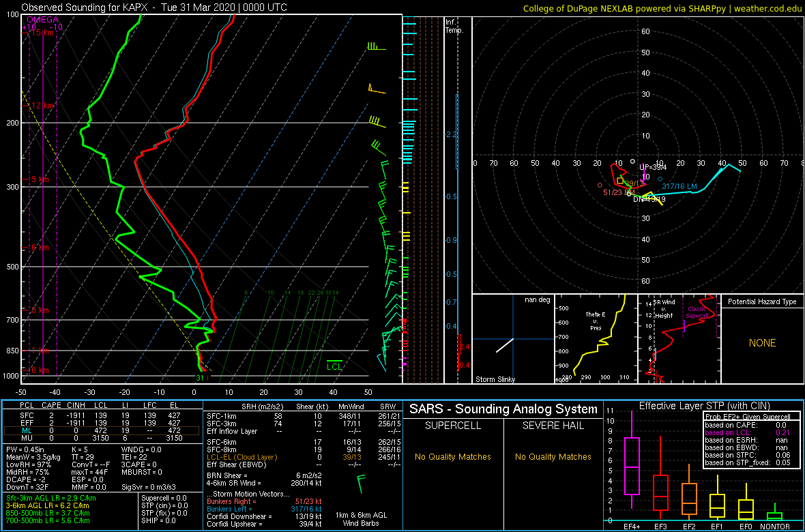
Task: Click the white Storm Slinky line
Action: click(505, 345)
